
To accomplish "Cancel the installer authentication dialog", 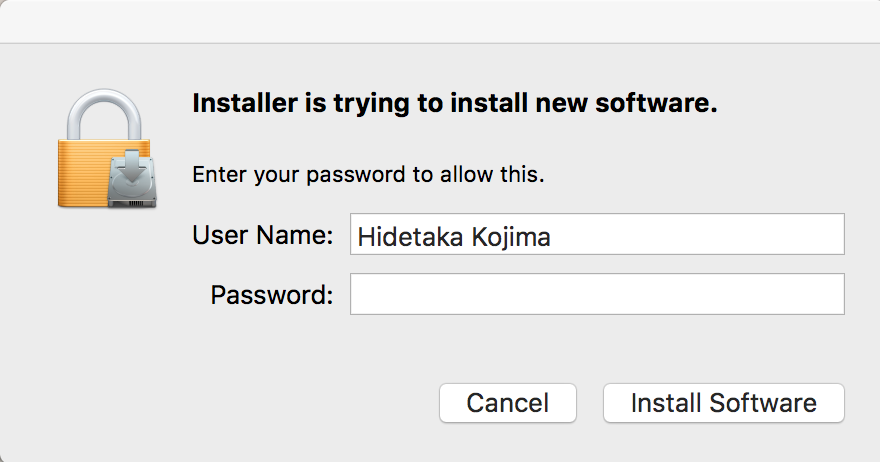I will 508,403.
